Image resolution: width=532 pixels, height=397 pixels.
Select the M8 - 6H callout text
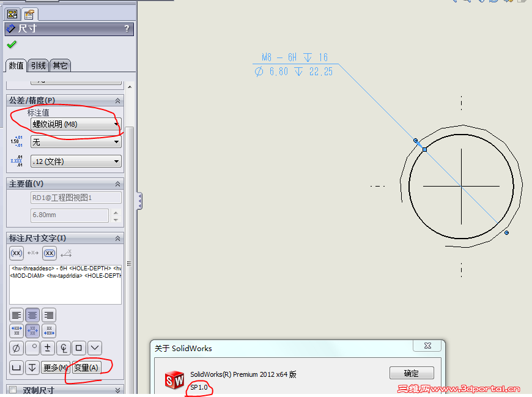[x=295, y=58]
